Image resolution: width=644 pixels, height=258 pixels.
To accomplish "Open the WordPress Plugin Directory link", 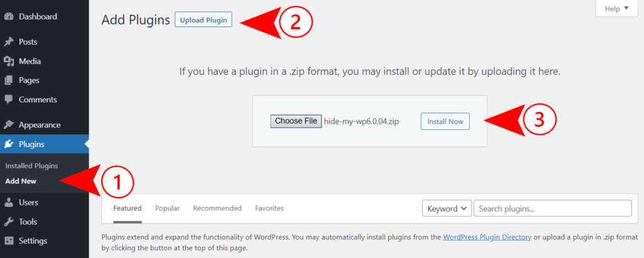I will pyautogui.click(x=487, y=237).
